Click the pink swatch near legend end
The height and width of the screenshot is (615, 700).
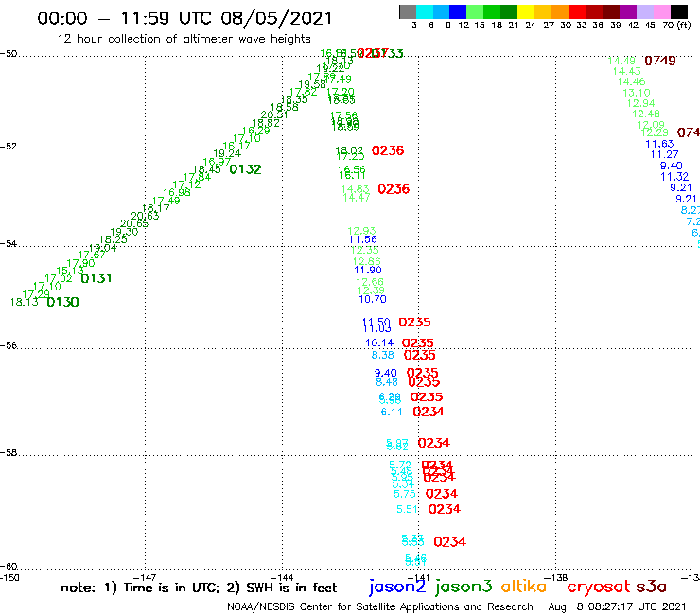[662, 11]
